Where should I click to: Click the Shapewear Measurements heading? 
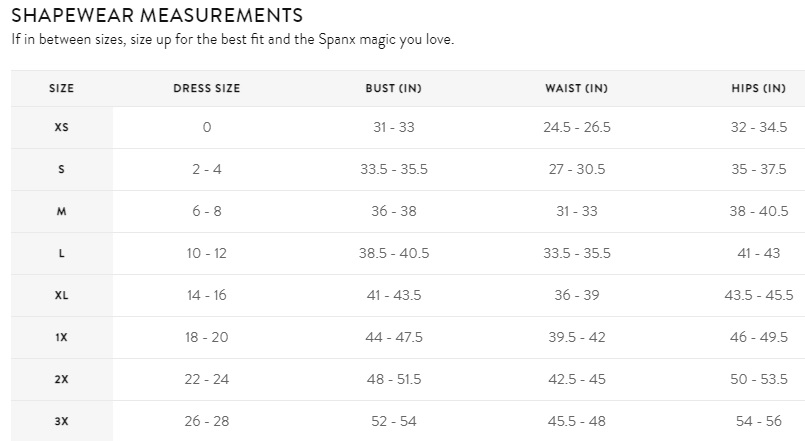(x=157, y=15)
